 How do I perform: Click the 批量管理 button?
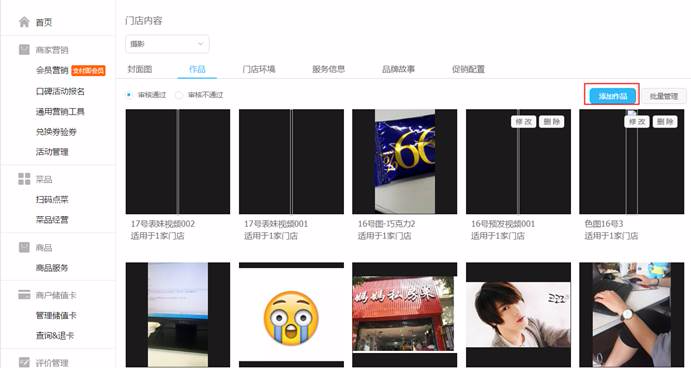pos(664,96)
